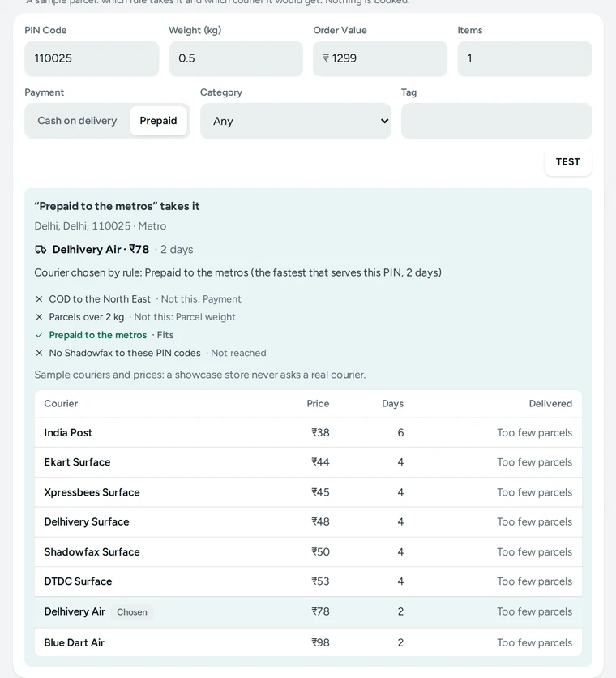Viewport: 616px width, 678px height.
Task: Select the Shadowfax Surface row
Action: 308,552
